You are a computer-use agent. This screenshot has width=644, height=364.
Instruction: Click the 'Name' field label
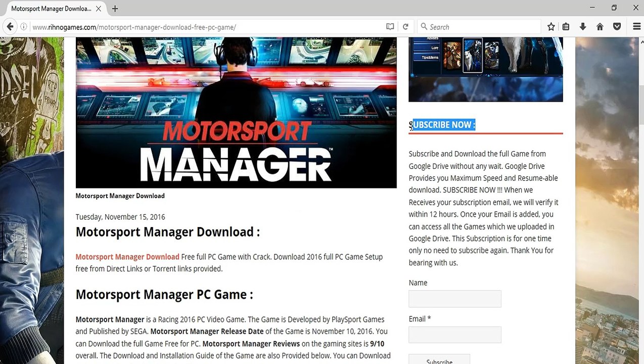coord(418,283)
